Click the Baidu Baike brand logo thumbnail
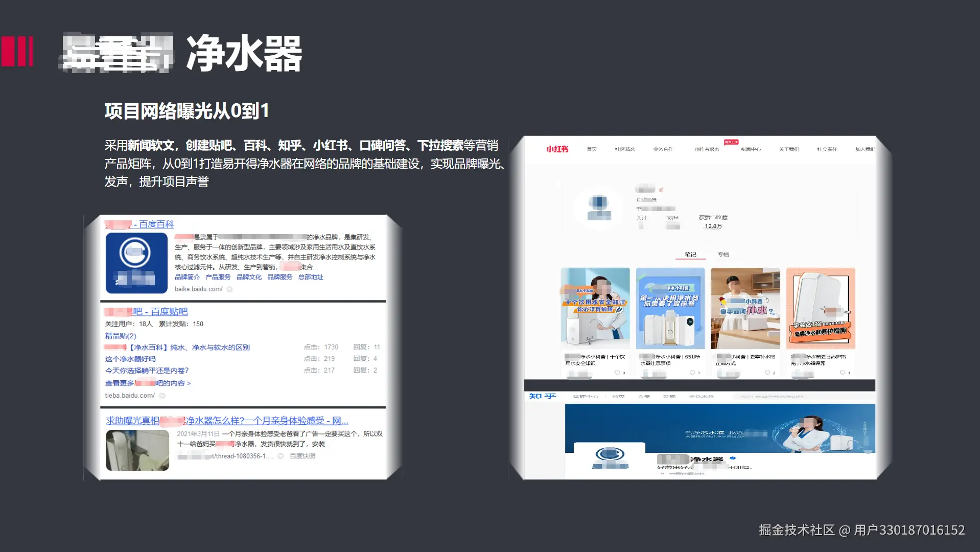The width and height of the screenshot is (980, 552). click(136, 263)
